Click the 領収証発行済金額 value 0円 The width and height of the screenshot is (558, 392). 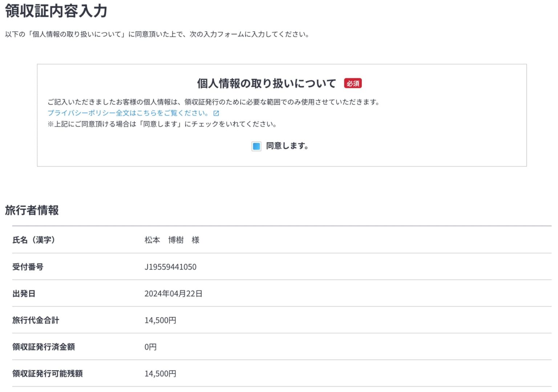point(150,347)
